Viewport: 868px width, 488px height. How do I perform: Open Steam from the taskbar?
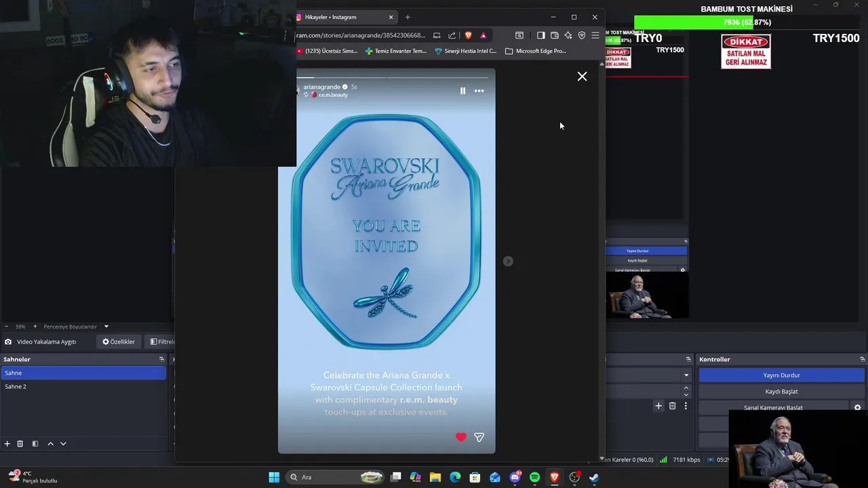[594, 477]
